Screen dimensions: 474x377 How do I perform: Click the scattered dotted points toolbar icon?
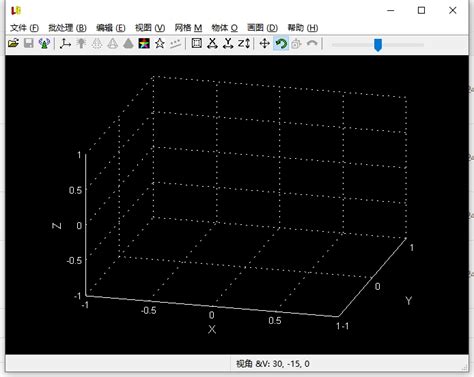click(175, 43)
